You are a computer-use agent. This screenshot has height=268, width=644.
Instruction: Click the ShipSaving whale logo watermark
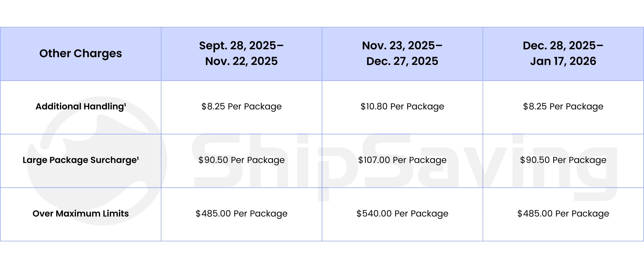(x=97, y=161)
